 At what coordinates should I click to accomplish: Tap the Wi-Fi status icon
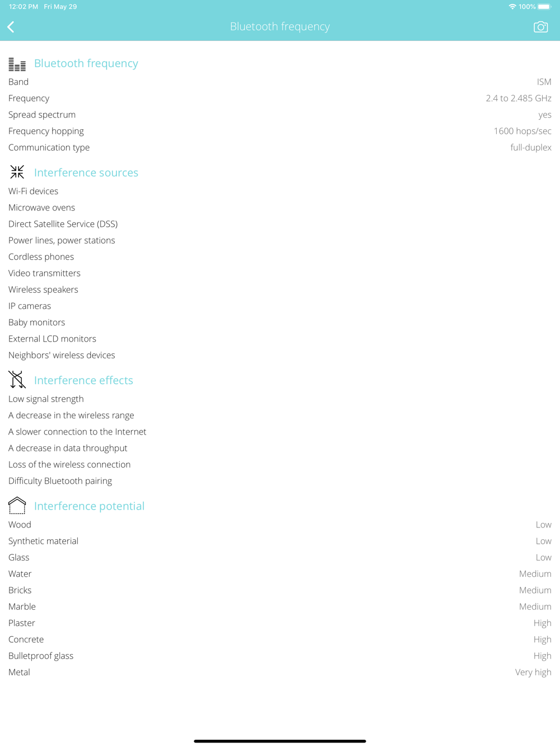pyautogui.click(x=512, y=7)
